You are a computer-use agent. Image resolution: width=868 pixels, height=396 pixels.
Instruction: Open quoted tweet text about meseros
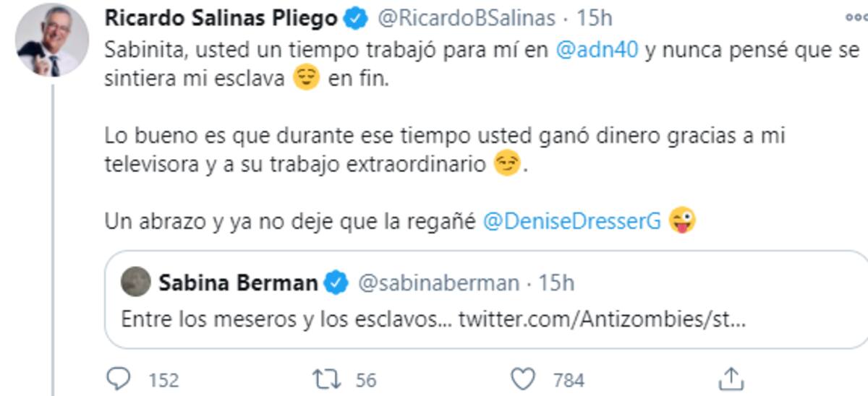point(433,319)
